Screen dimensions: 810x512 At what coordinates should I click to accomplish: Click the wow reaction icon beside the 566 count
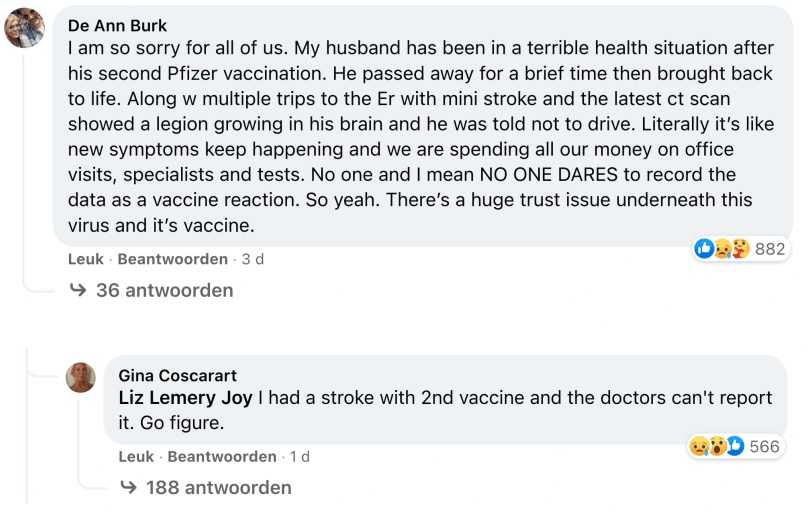[716, 446]
